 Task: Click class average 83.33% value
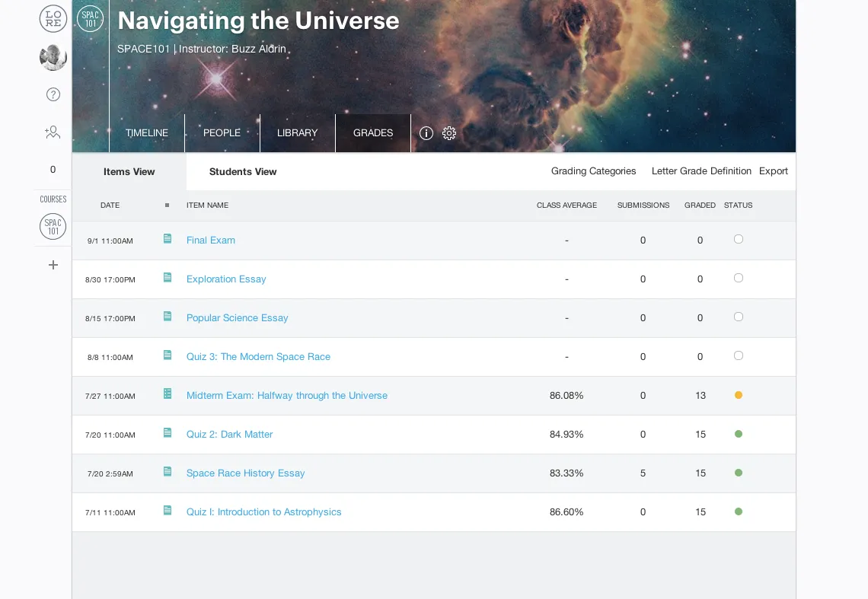click(x=566, y=473)
